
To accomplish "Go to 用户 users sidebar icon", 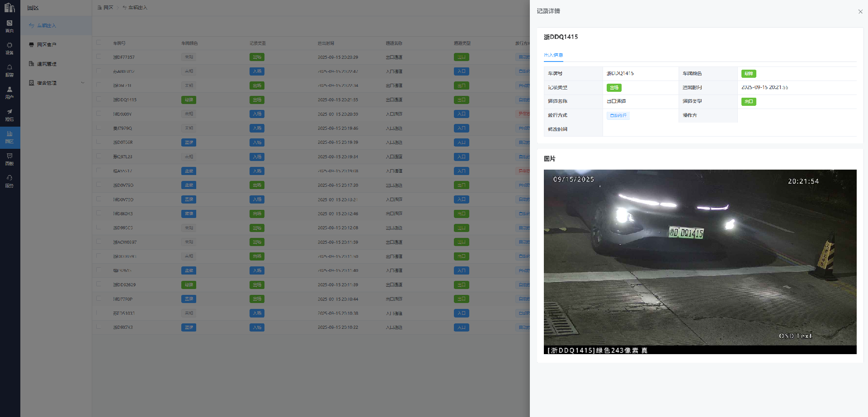I will [9, 93].
